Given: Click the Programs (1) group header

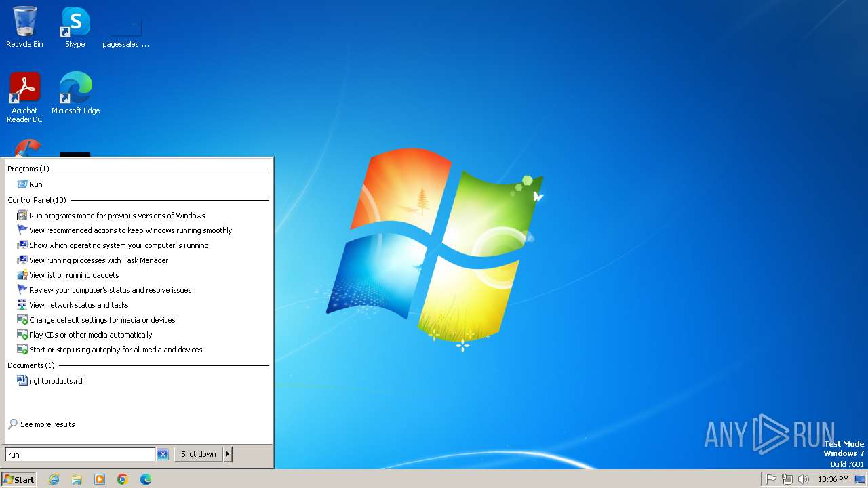Looking at the screenshot, I should tap(28, 169).
